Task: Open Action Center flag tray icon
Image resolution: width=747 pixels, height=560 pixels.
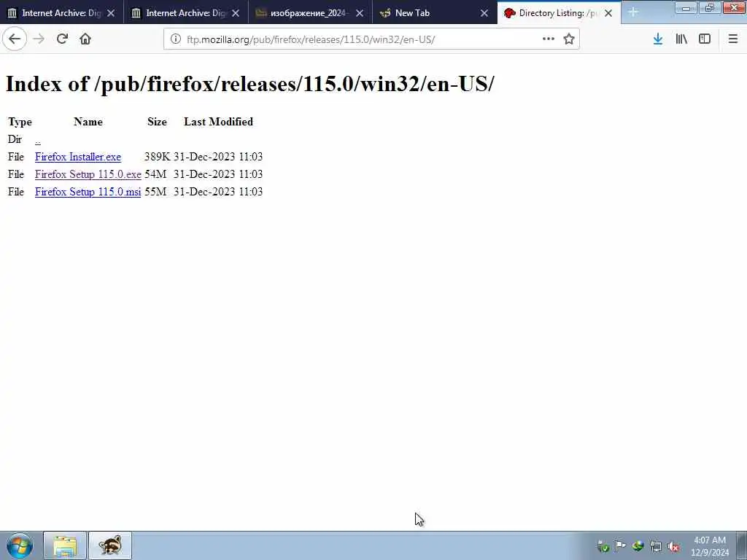Action: [620, 546]
